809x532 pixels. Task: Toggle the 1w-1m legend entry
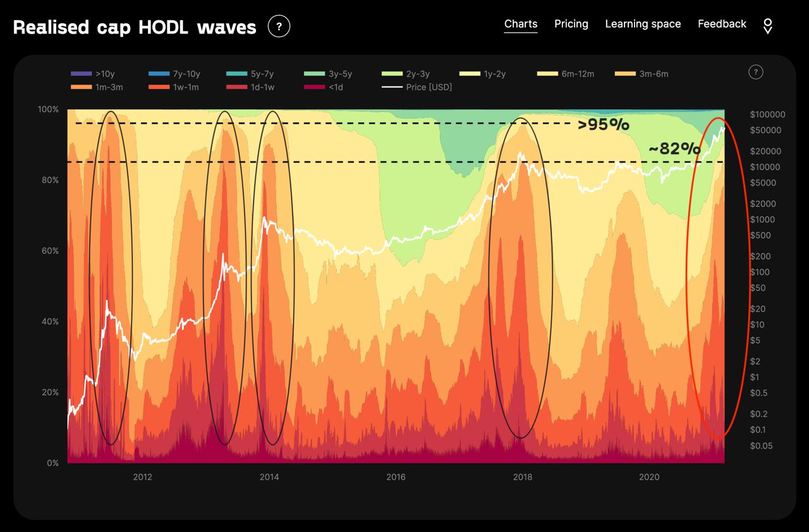click(173, 87)
